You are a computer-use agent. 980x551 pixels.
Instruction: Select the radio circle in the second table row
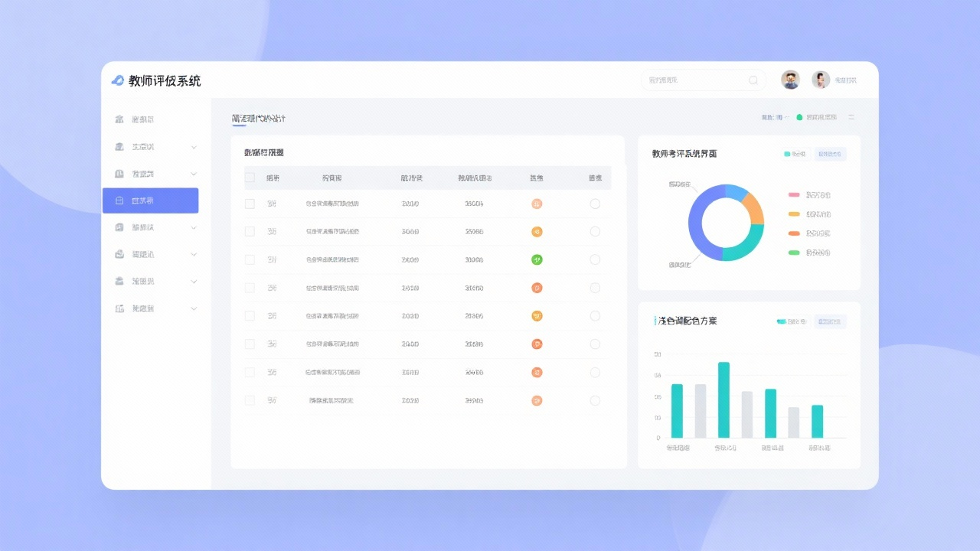[x=595, y=232]
